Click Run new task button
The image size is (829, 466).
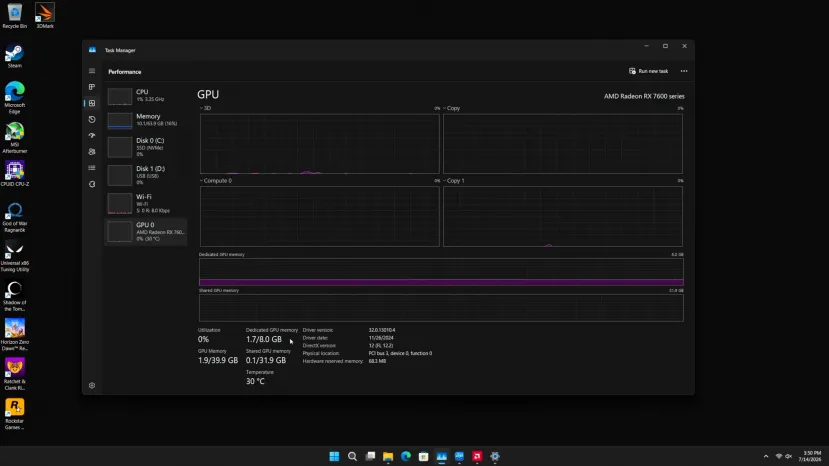coord(648,71)
